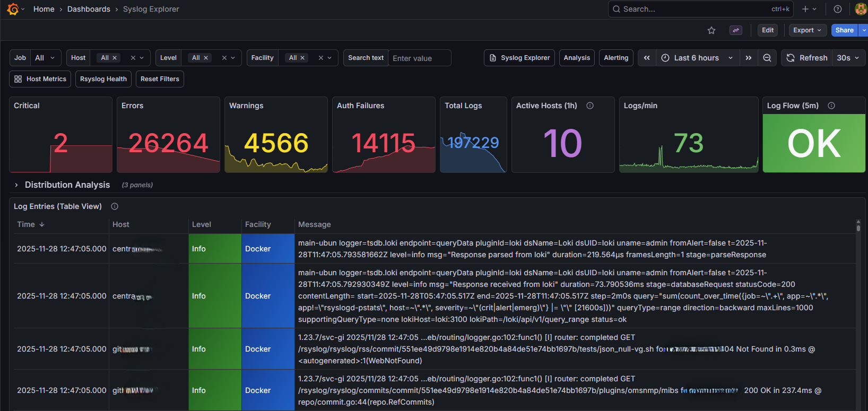Click the Message column header
Screen dimensions: 868x411
tap(315, 224)
